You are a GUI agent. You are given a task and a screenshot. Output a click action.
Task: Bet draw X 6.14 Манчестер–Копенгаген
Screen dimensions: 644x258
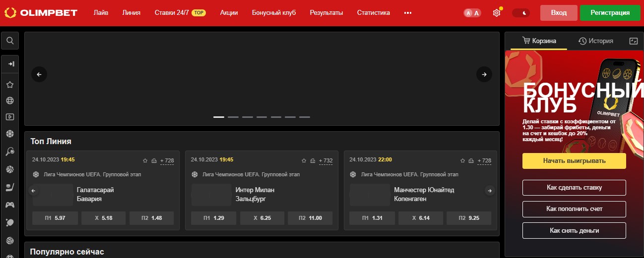click(420, 218)
